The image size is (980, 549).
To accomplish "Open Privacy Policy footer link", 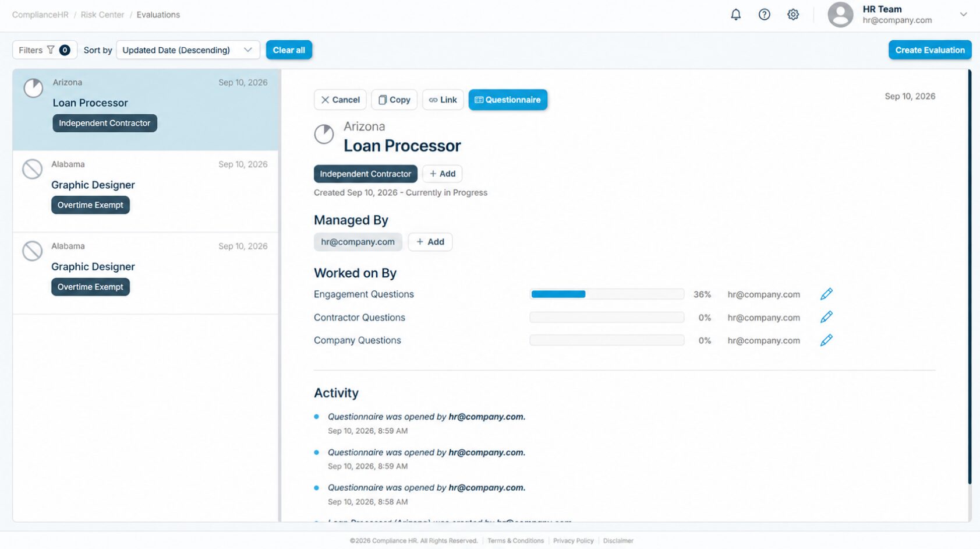I will point(574,541).
